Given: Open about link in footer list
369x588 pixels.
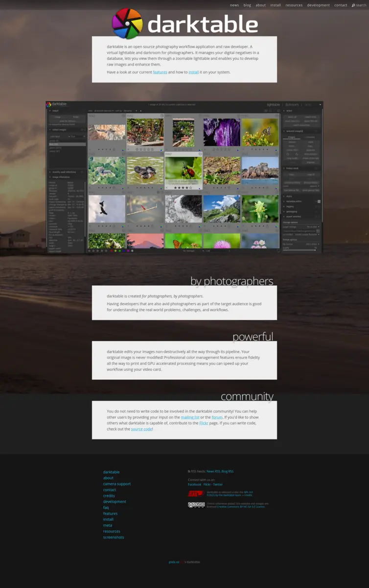Looking at the screenshot, I should pos(108,478).
